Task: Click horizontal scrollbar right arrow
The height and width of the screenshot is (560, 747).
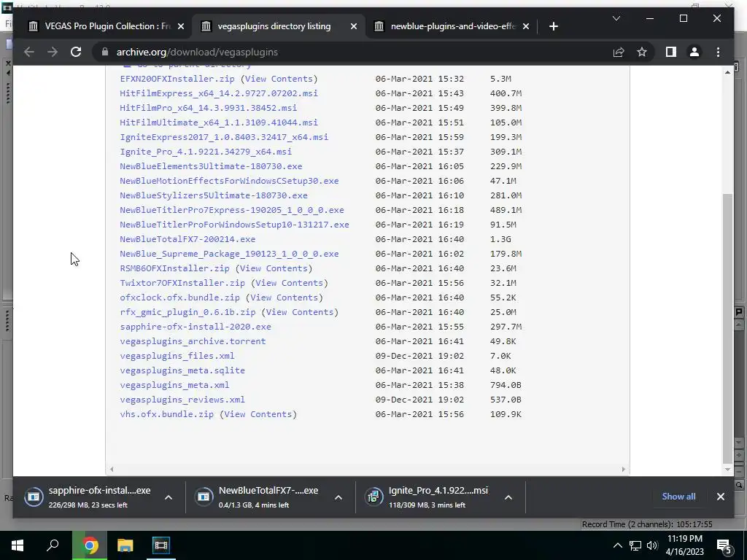Action: (x=623, y=469)
